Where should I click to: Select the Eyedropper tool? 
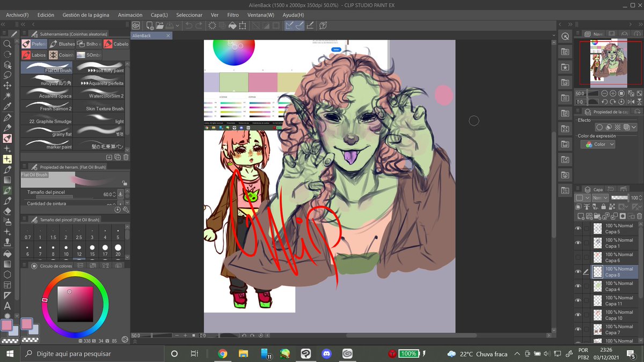(x=8, y=106)
